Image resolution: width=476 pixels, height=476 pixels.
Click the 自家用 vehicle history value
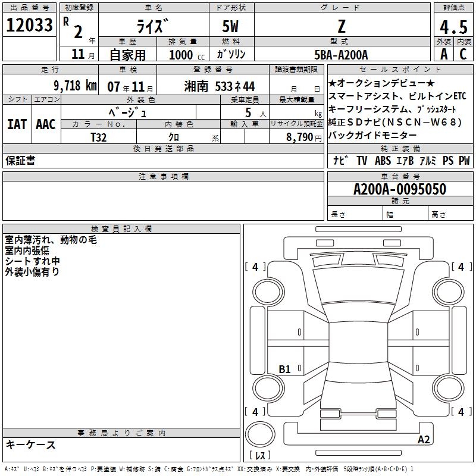(x=127, y=55)
